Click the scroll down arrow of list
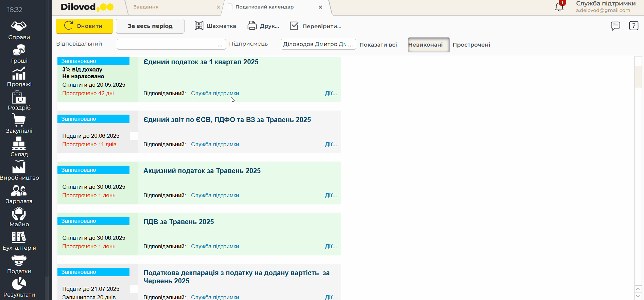Screen dimensions: 644x300 tap(638, 296)
